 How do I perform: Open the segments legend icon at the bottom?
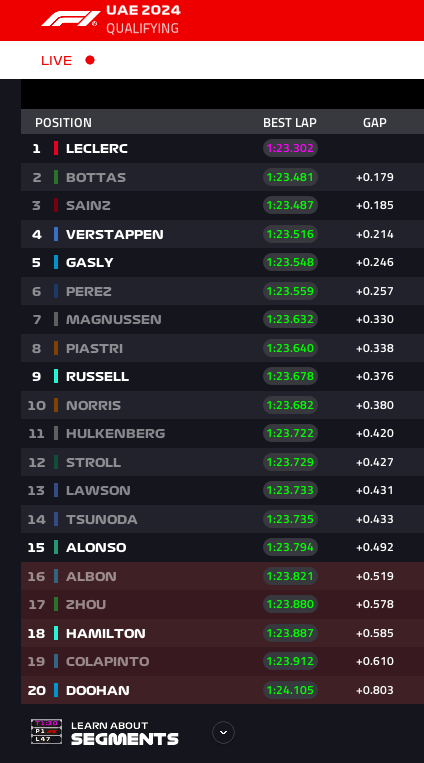click(x=46, y=731)
